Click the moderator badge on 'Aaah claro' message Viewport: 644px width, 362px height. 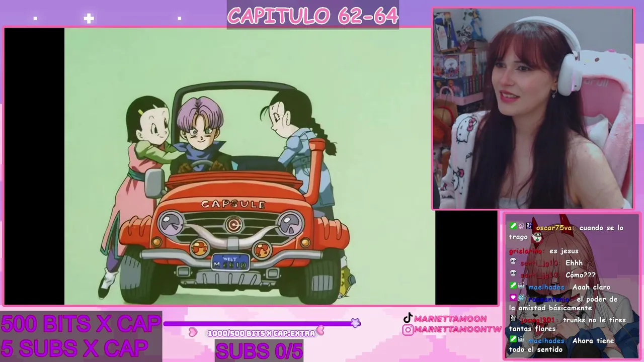(x=512, y=286)
